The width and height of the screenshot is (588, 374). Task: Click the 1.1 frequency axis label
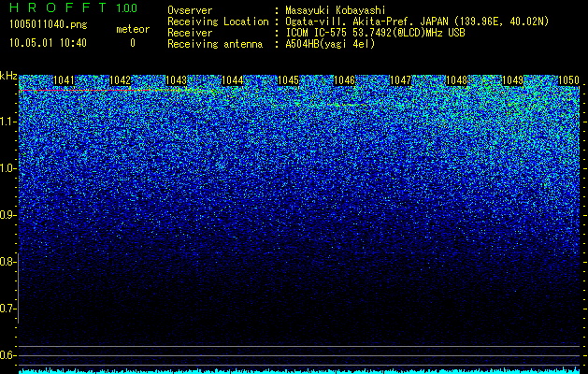[x=8, y=122]
